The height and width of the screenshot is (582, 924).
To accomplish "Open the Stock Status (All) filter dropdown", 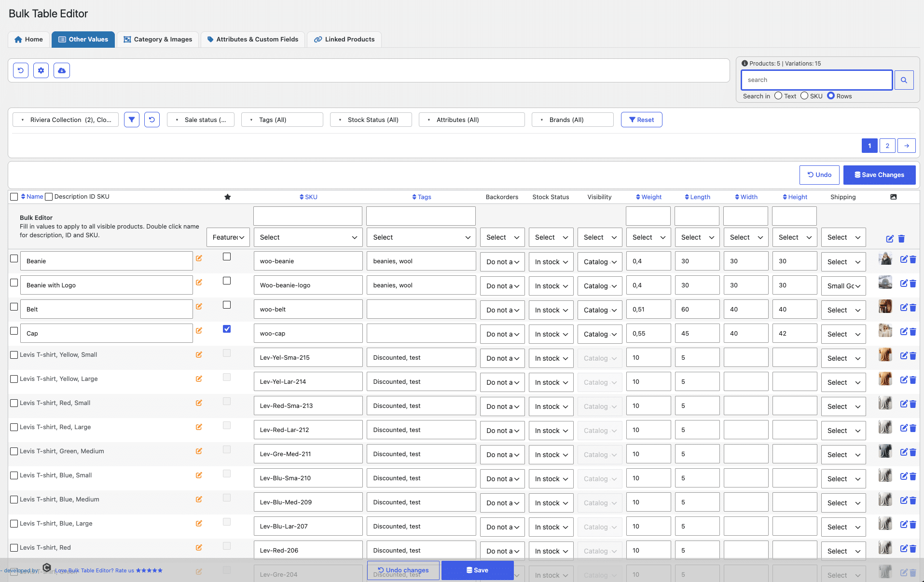I will [x=371, y=120].
